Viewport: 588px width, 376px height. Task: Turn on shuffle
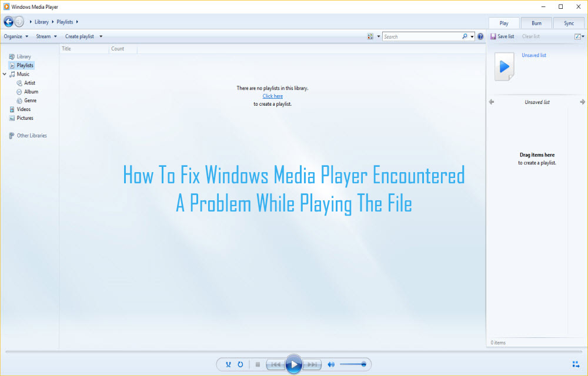tap(228, 364)
